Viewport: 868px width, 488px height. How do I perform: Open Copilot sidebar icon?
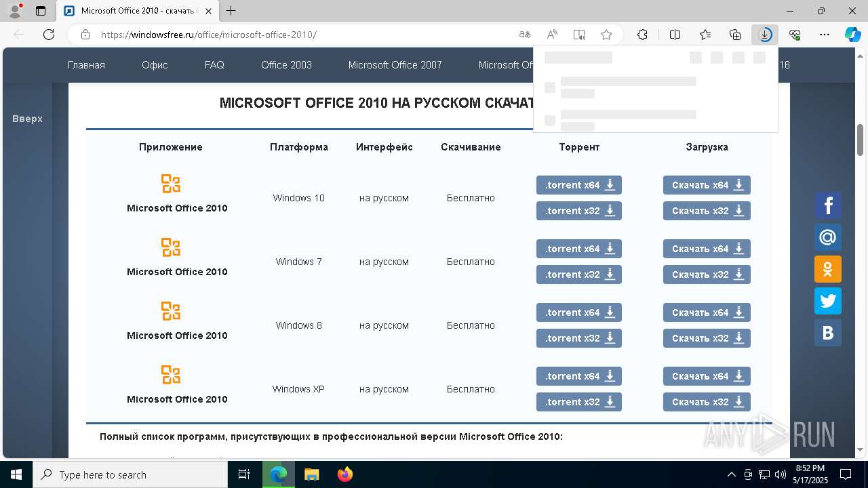pyautogui.click(x=852, y=35)
